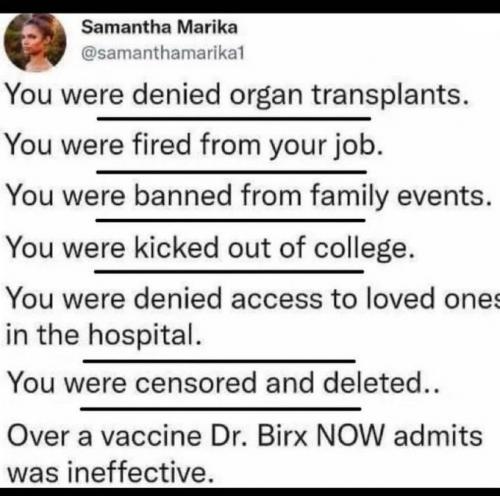
Task: Open Samantha Marika's profile picture
Action: (35, 42)
